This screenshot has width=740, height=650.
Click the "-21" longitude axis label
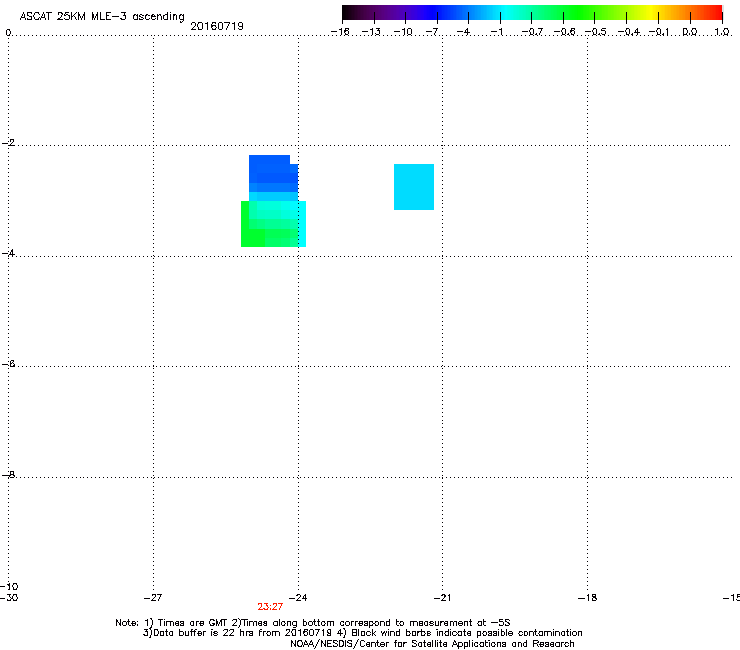(x=442, y=598)
